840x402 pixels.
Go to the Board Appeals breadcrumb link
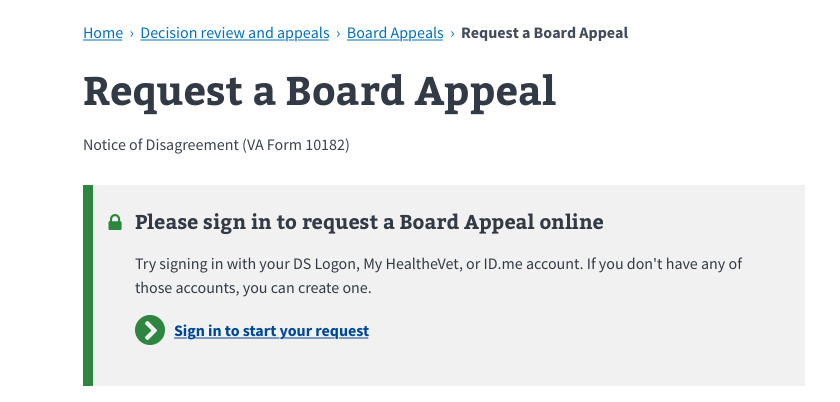point(395,33)
